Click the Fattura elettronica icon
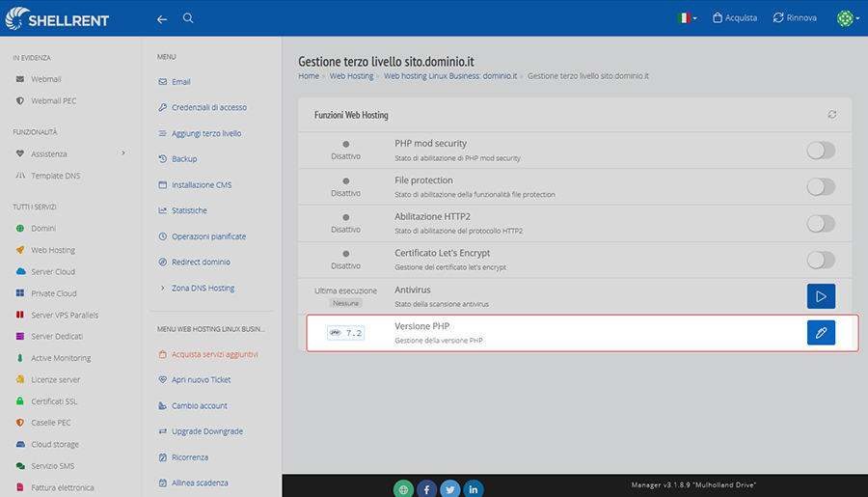The width and height of the screenshot is (868, 497). (x=20, y=487)
